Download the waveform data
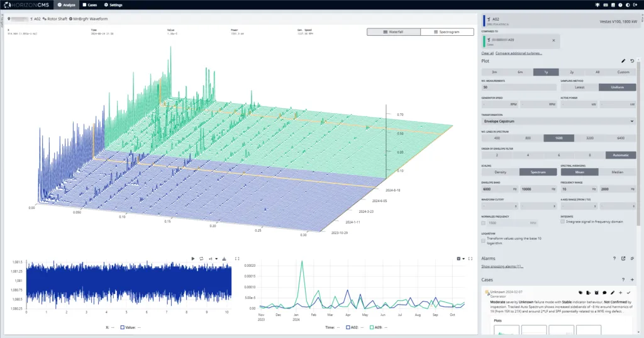 click(225, 259)
